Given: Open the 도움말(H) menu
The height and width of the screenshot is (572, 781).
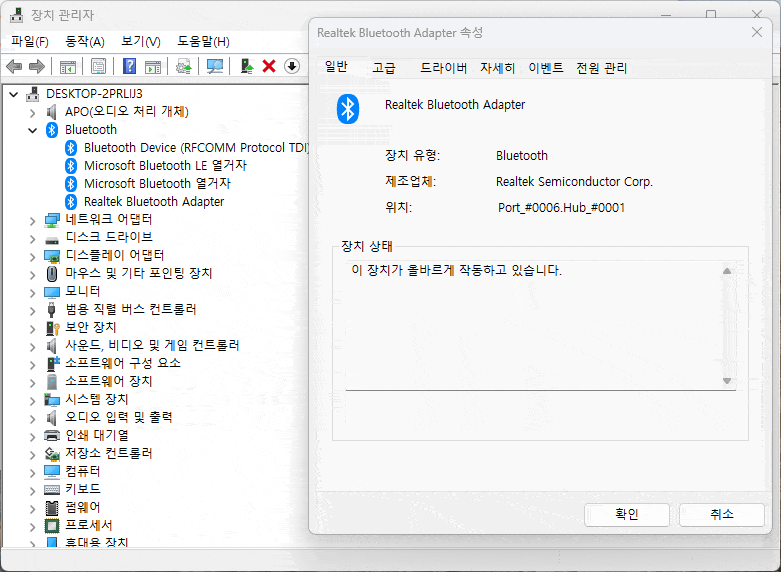Looking at the screenshot, I should pos(203,41).
